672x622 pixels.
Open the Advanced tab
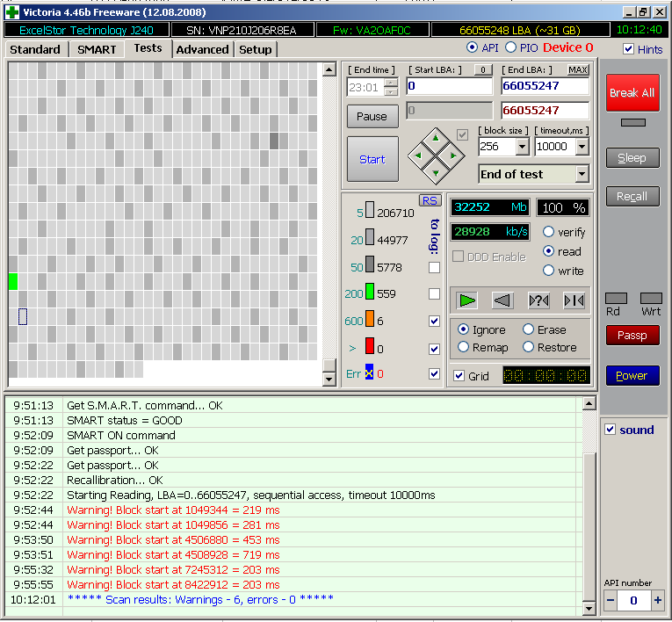[202, 49]
